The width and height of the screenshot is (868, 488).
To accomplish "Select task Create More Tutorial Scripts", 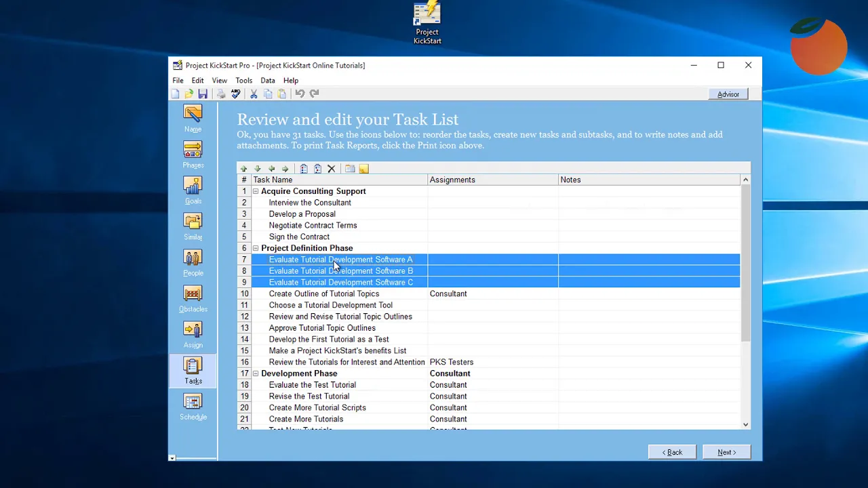I will click(317, 408).
